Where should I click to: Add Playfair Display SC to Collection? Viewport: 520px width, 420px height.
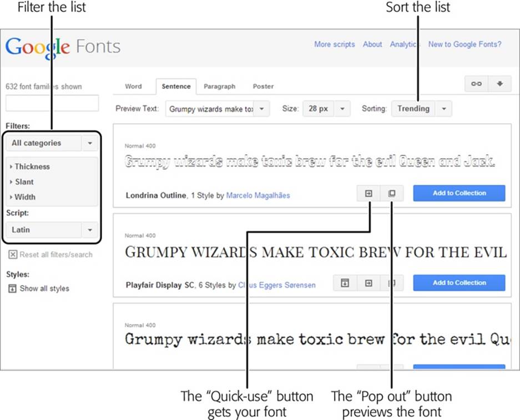click(x=459, y=283)
